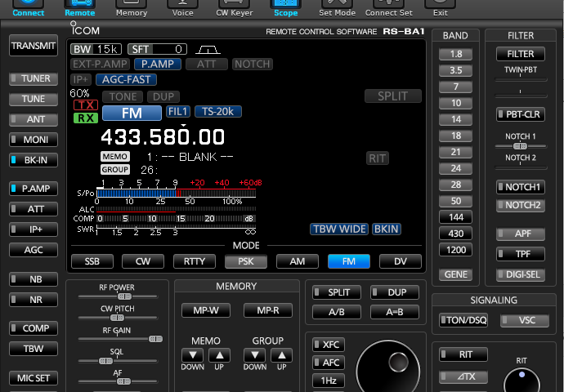
Task: Click the A/B VFO button
Action: (337, 312)
